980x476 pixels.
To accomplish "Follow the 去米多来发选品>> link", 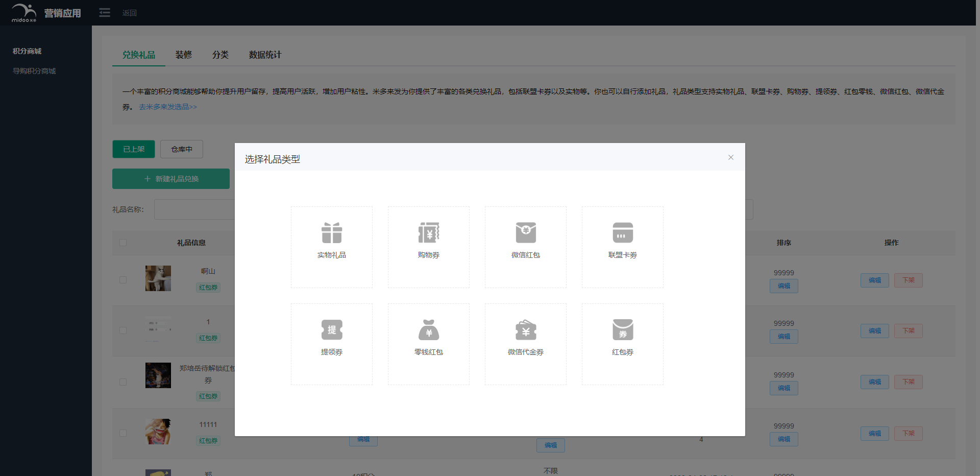I will tap(168, 107).
